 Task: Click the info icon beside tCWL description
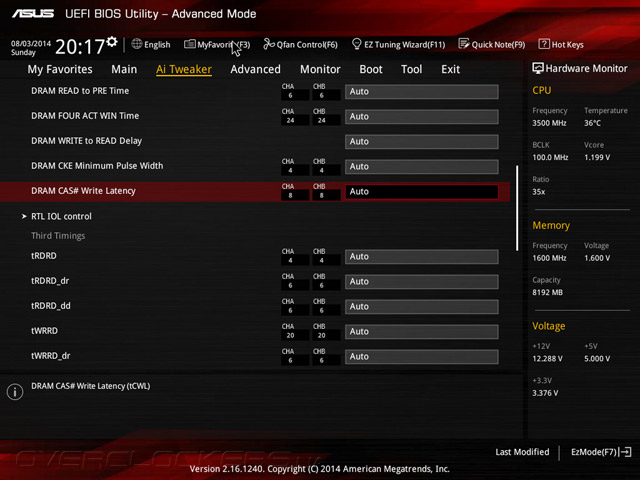pos(15,392)
